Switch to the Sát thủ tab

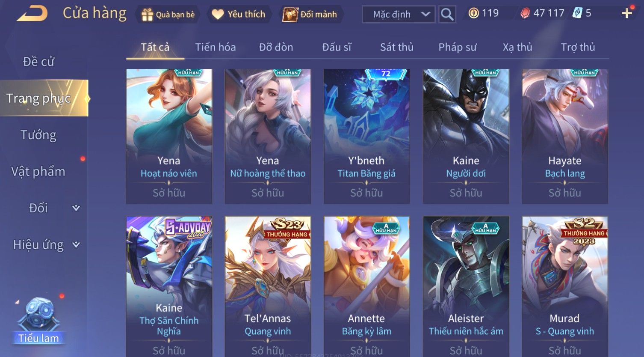pyautogui.click(x=397, y=47)
